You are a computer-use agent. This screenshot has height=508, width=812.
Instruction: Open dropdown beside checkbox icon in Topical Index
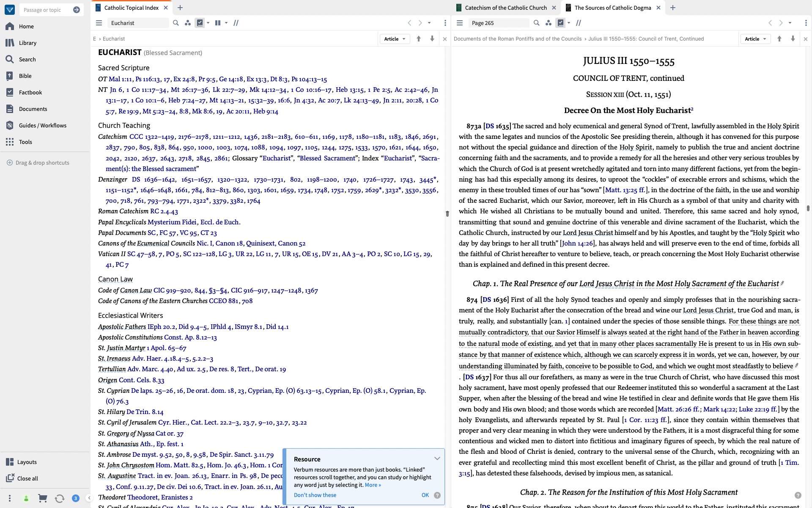coord(208,23)
